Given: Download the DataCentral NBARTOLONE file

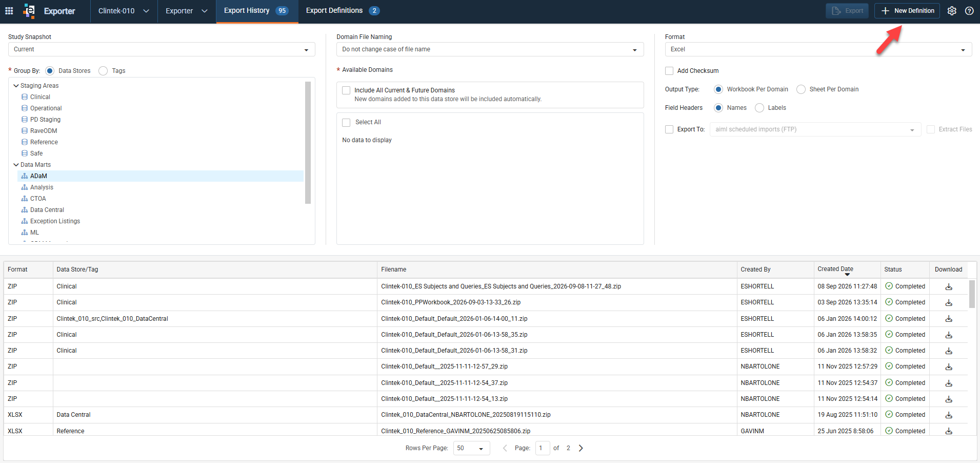Looking at the screenshot, I should [949, 415].
